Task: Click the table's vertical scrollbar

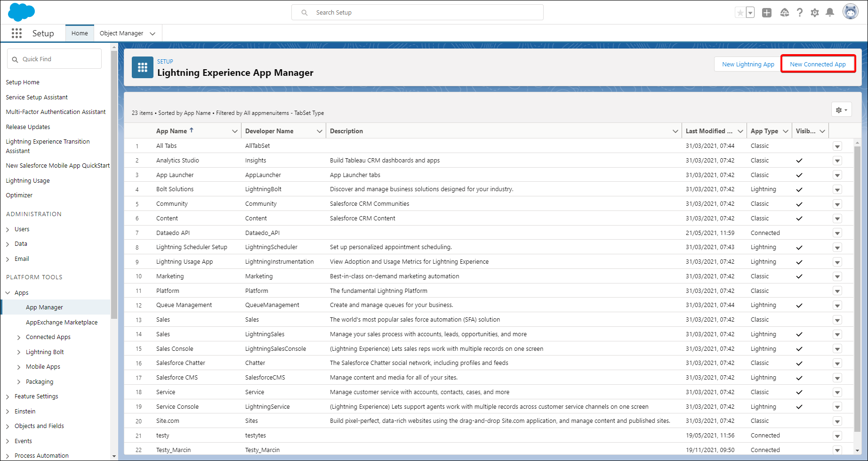Action: coord(857,283)
